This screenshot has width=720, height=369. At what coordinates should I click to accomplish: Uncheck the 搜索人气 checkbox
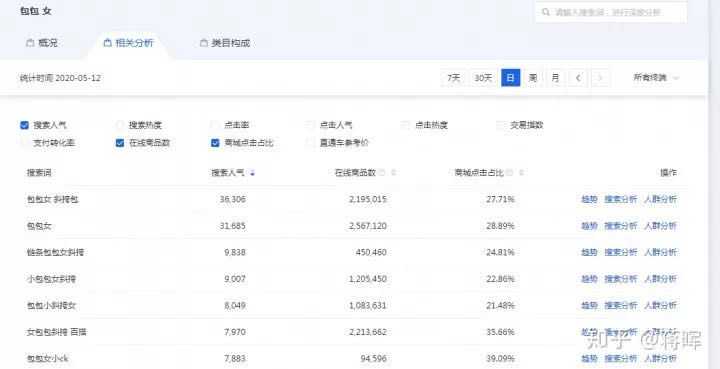point(25,125)
